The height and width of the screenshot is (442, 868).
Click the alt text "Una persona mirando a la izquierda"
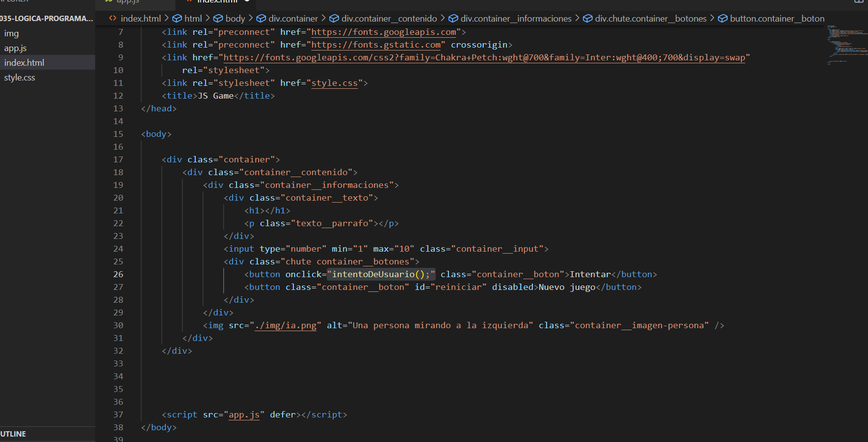coord(440,325)
